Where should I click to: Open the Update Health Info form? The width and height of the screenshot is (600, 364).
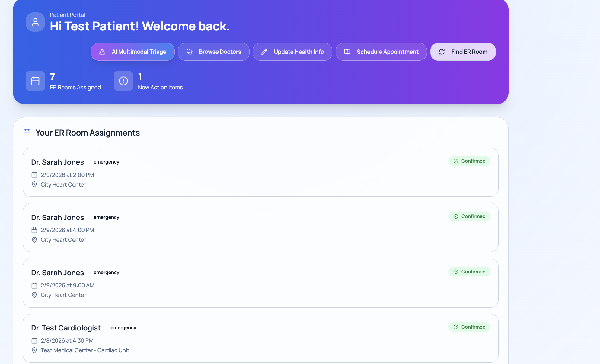point(292,52)
